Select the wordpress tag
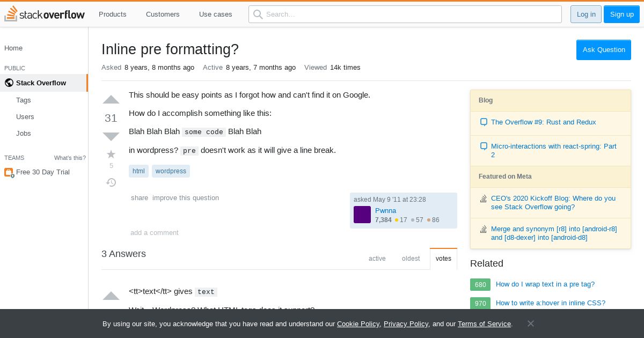Viewport: 644px width, 338px height. (171, 171)
